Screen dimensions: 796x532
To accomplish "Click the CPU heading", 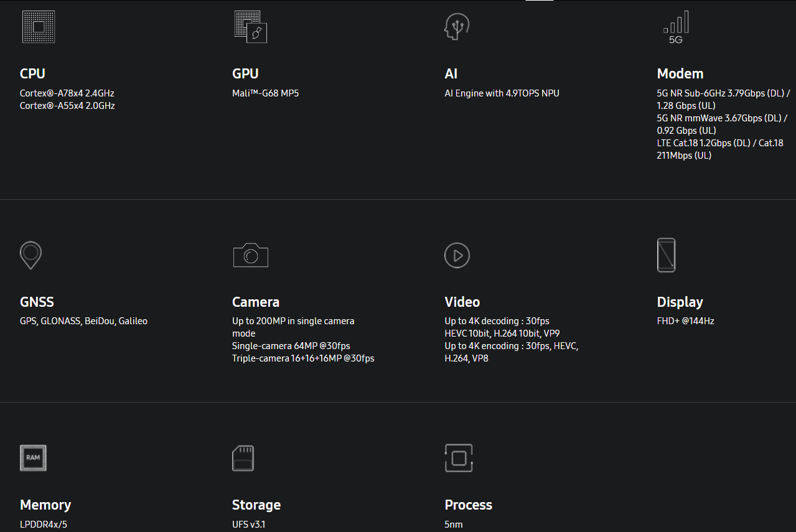I will click(x=32, y=73).
